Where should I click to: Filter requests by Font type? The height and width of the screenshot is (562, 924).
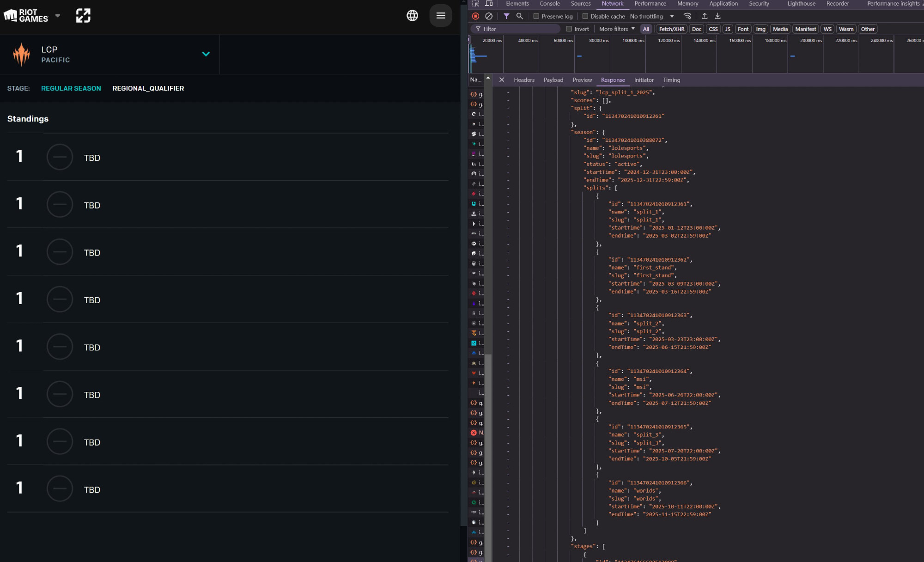pos(743,29)
